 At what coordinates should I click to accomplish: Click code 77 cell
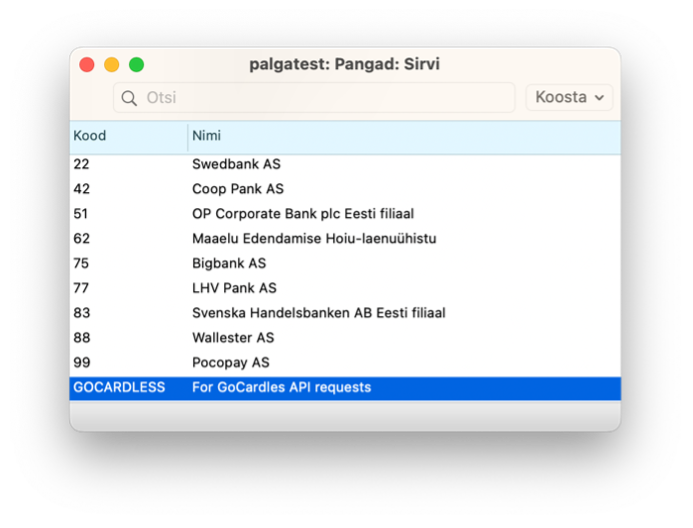click(81, 288)
